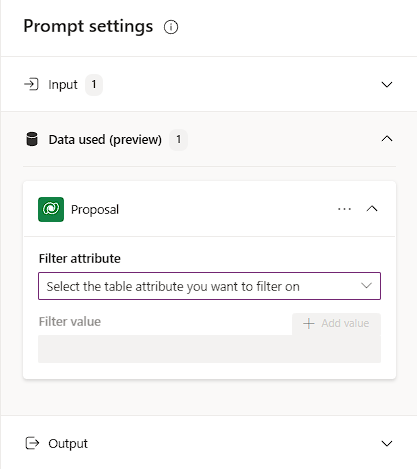
Task: Click the Input count badge
Action: [x=94, y=85]
